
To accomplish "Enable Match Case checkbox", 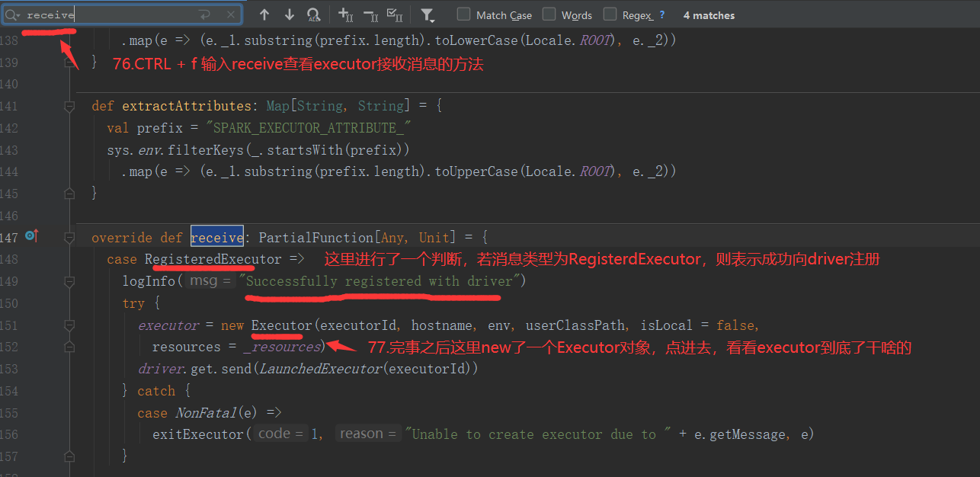I will (464, 14).
